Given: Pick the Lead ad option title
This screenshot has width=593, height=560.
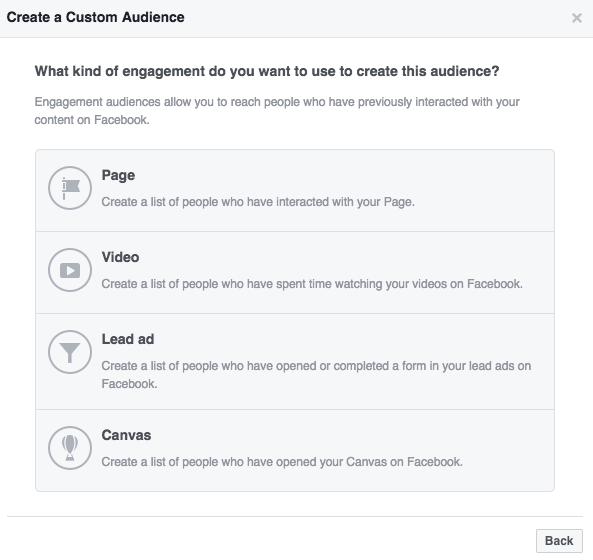Looking at the screenshot, I should pos(128,339).
